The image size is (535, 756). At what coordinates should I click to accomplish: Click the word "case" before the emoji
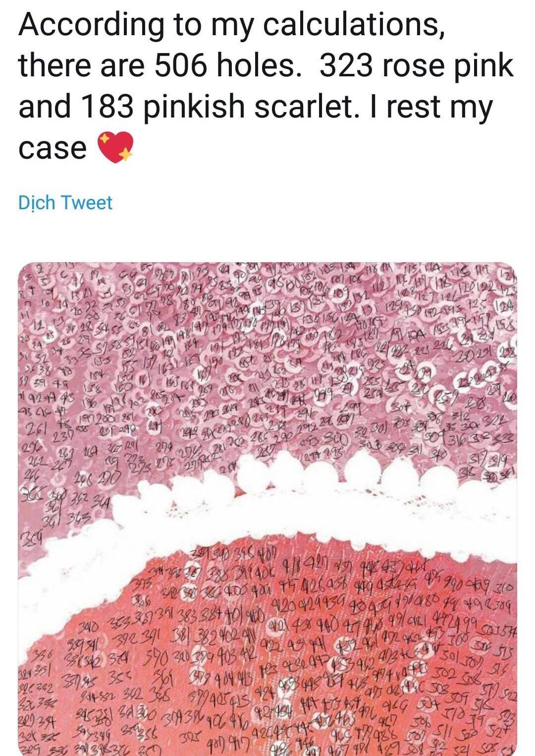pos(53,149)
